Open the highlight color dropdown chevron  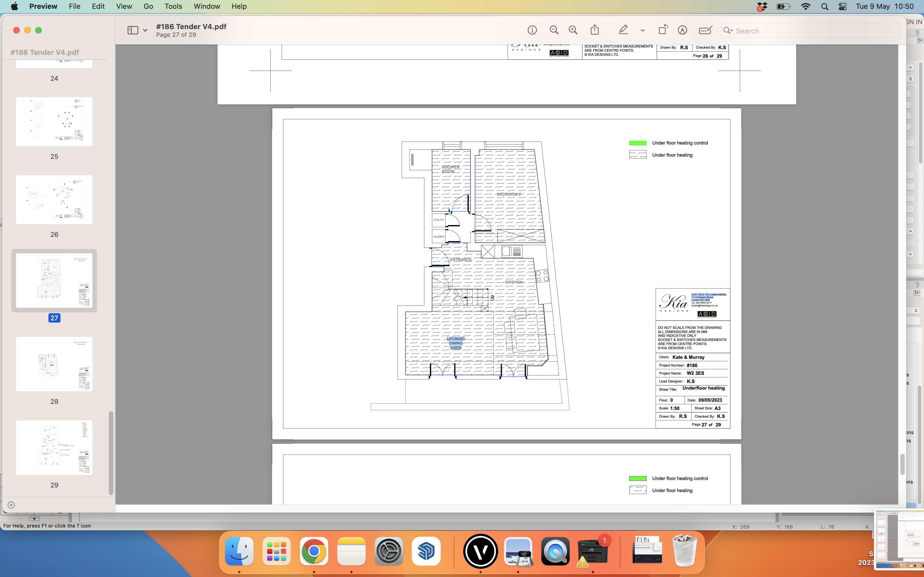(x=642, y=30)
